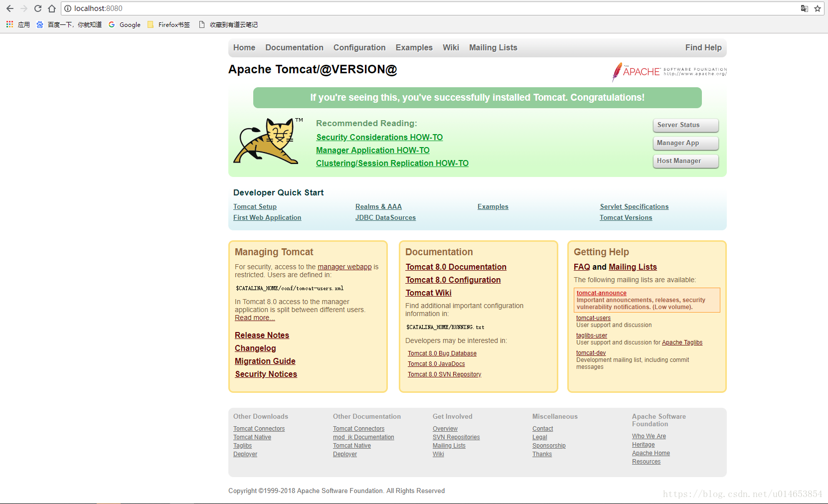Open SVN Repositories under Get Involved
This screenshot has height=504, width=828.
(x=456, y=437)
